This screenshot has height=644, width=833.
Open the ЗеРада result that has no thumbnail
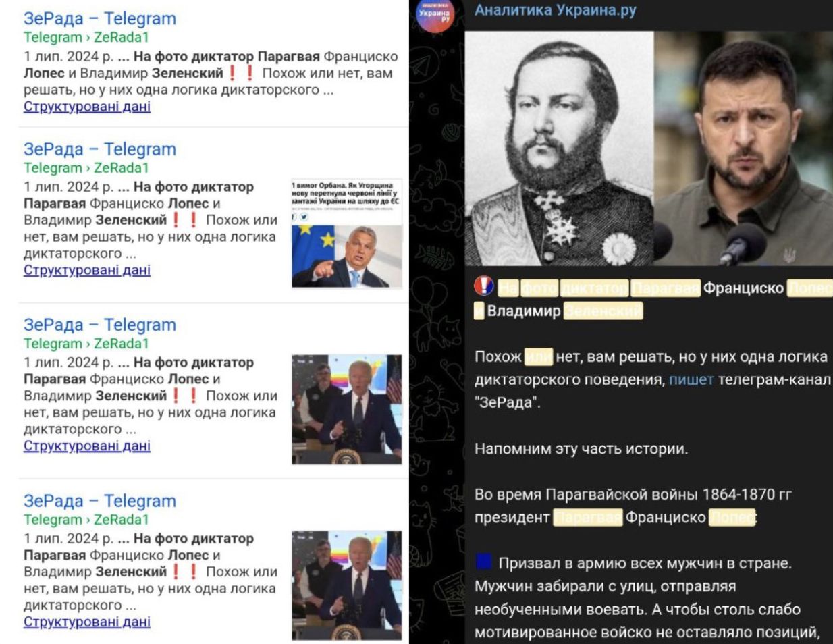click(100, 19)
